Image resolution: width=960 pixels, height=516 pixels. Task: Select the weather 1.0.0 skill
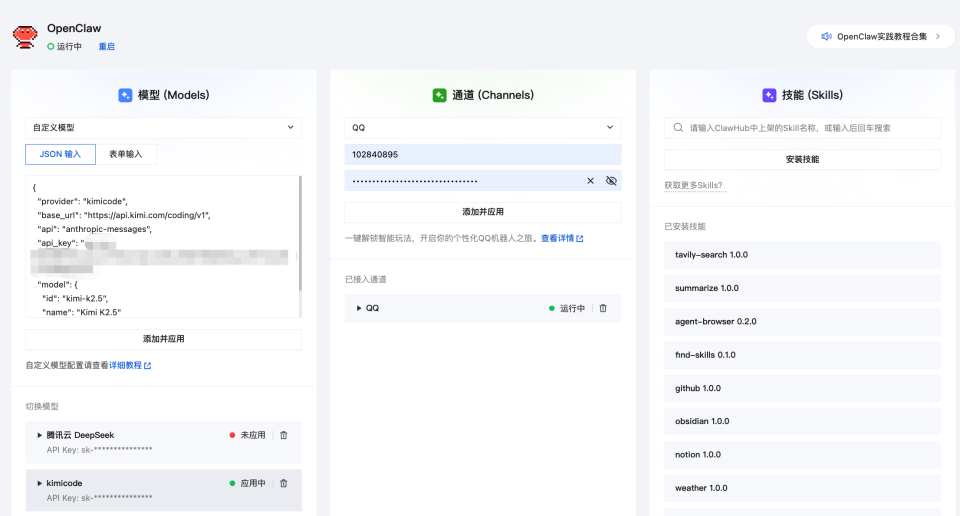802,488
